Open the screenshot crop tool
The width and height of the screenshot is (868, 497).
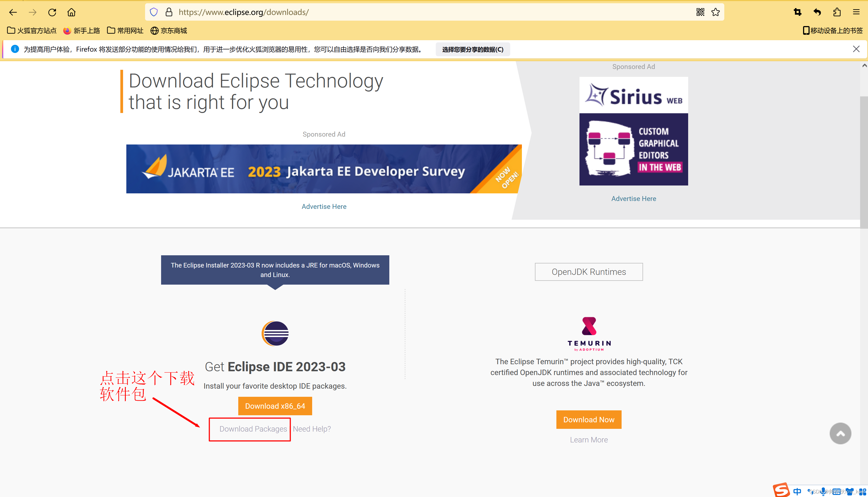pos(797,12)
